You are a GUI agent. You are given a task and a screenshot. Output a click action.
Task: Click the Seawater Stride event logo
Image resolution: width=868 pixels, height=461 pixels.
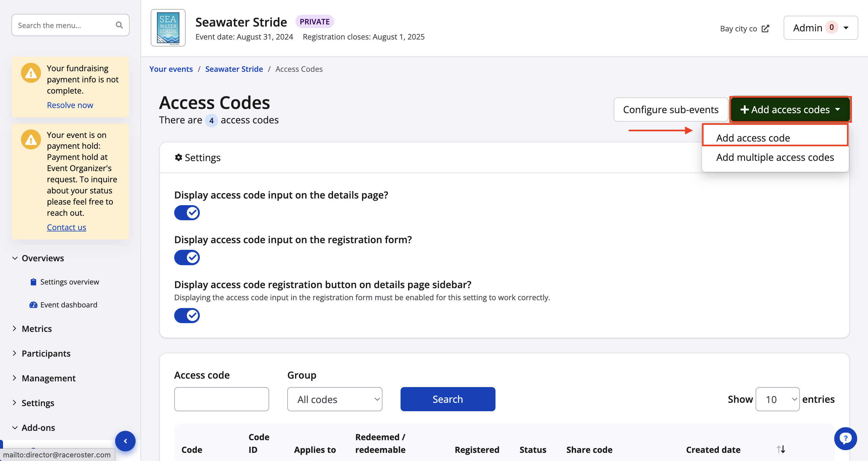[x=168, y=28]
